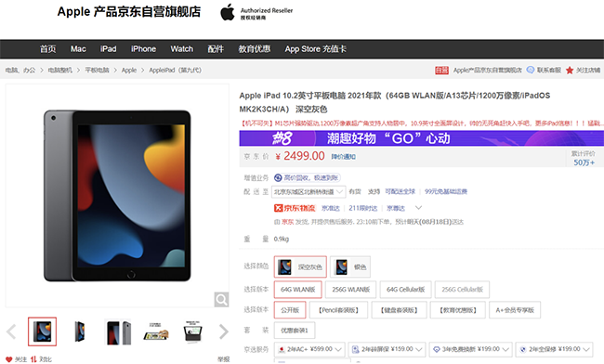
Task: Click the JD Logistics 京东物流 logo
Action: [295, 208]
